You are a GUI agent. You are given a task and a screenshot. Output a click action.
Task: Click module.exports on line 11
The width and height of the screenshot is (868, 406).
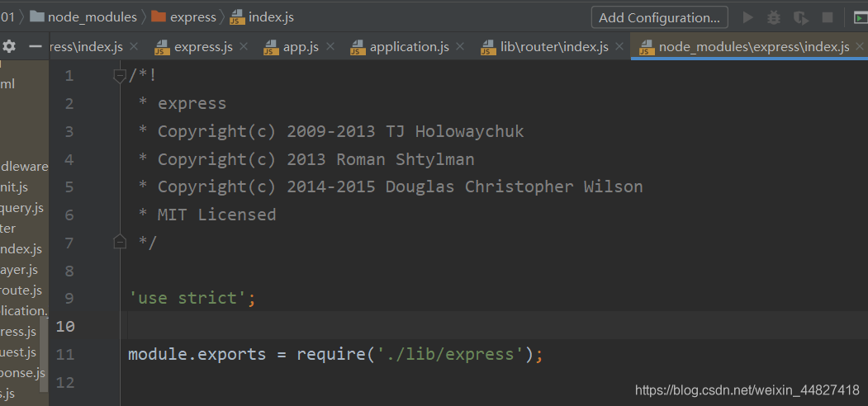(x=197, y=353)
